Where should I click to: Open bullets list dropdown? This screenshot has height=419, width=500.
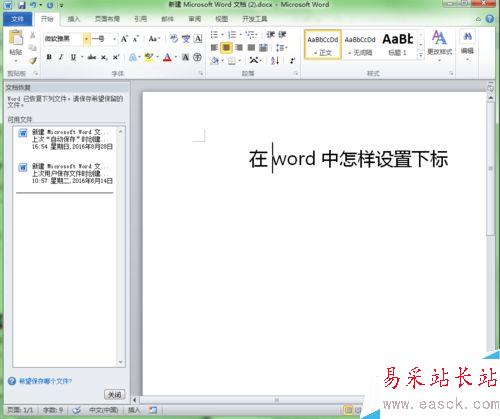(223, 35)
